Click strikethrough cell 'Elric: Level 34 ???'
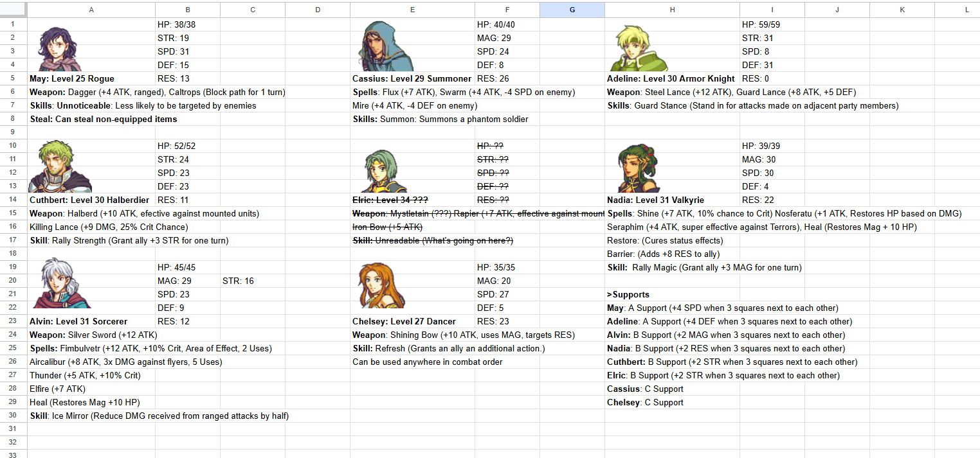980x458 pixels. (412, 200)
